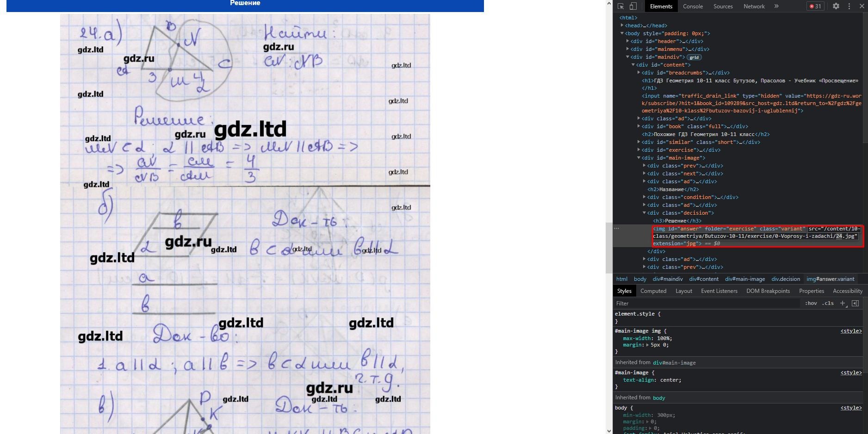Select the h1 ГДЗ Геометрия line
The width and height of the screenshot is (868, 434).
click(x=750, y=84)
